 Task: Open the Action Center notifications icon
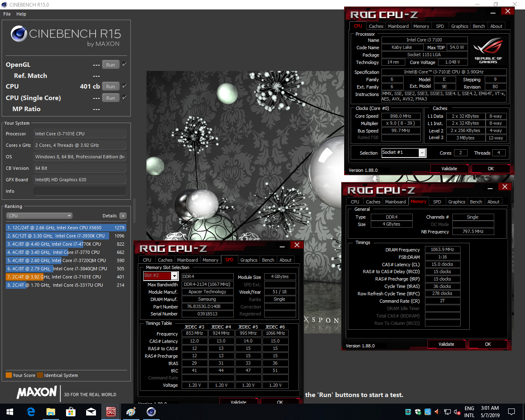click(511, 412)
